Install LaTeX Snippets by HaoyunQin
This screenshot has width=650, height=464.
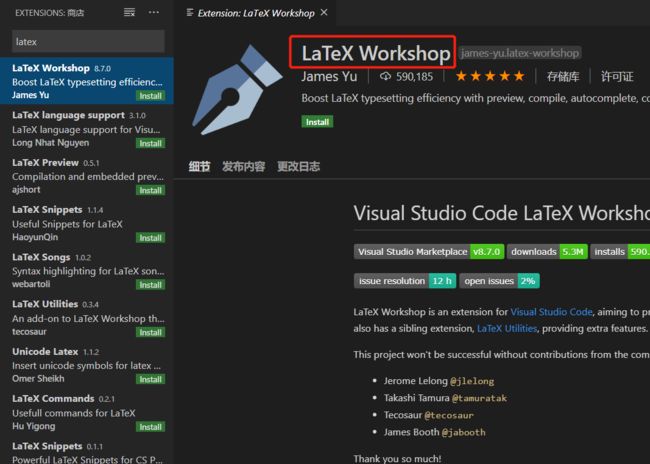150,238
